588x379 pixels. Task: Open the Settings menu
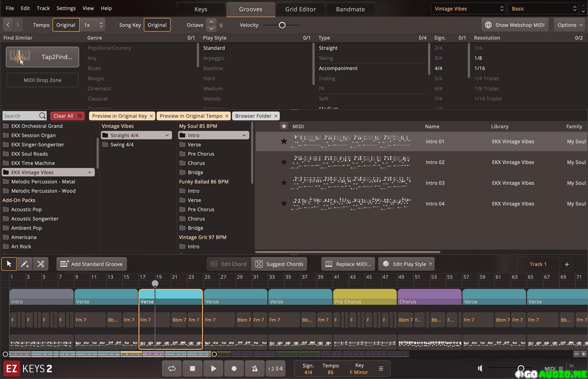click(66, 8)
